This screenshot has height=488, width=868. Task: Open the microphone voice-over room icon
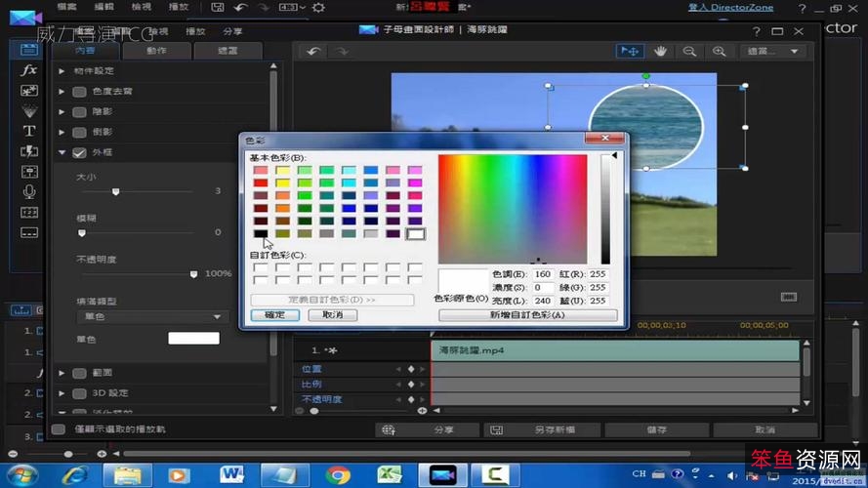click(x=29, y=191)
